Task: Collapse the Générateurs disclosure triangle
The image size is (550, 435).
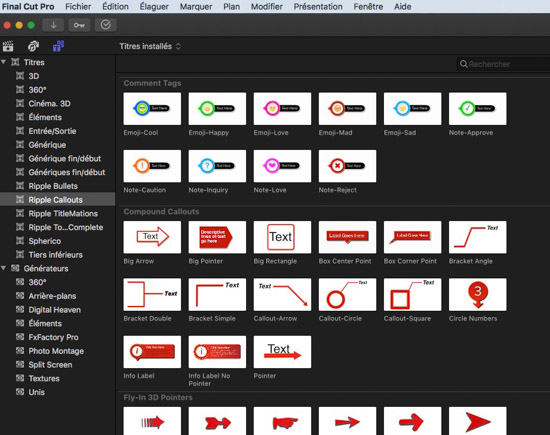Action: (x=4, y=268)
